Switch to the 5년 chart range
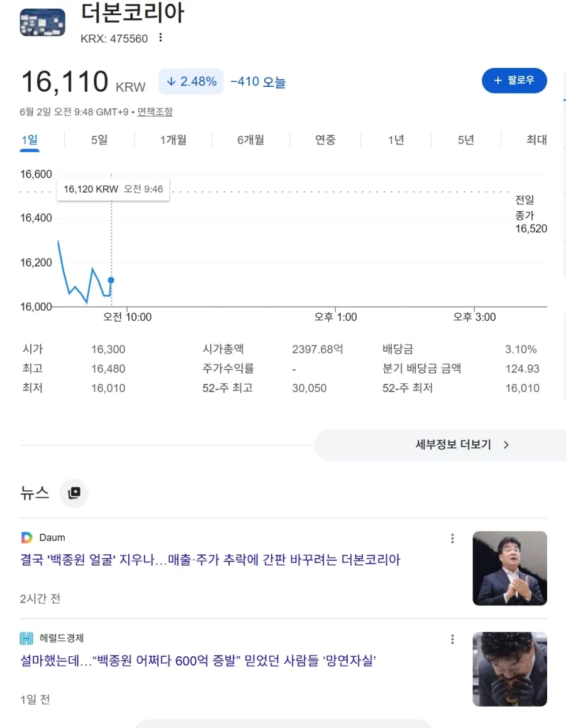 pos(466,140)
